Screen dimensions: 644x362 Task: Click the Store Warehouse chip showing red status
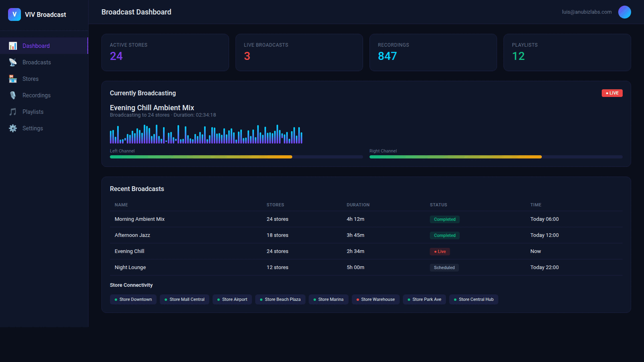pos(375,299)
